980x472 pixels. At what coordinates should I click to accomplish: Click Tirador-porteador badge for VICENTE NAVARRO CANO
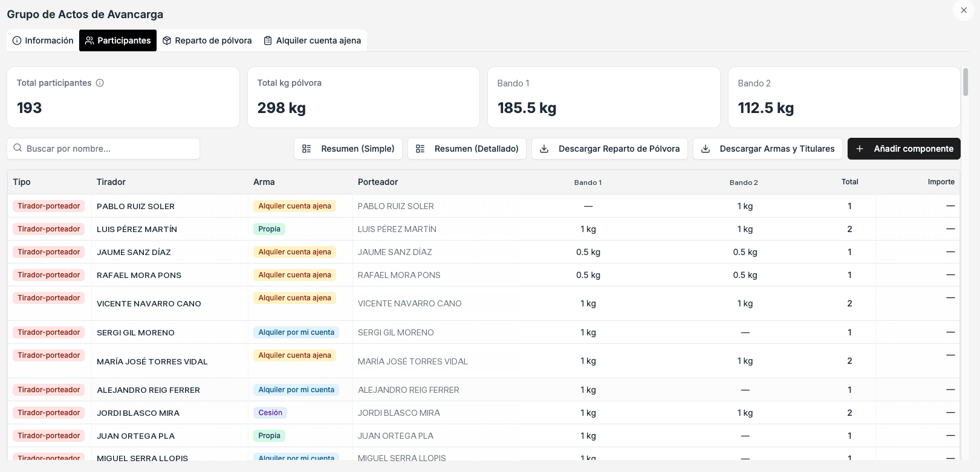49,298
